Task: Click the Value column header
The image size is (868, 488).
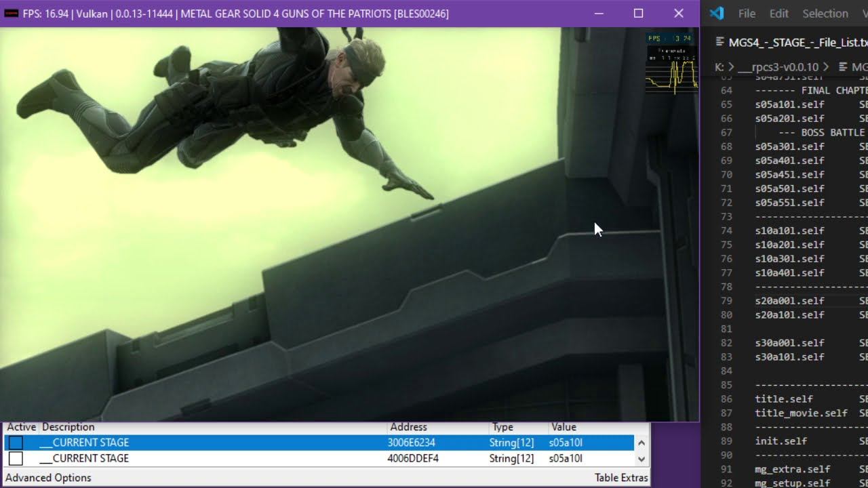Action: coord(564,427)
